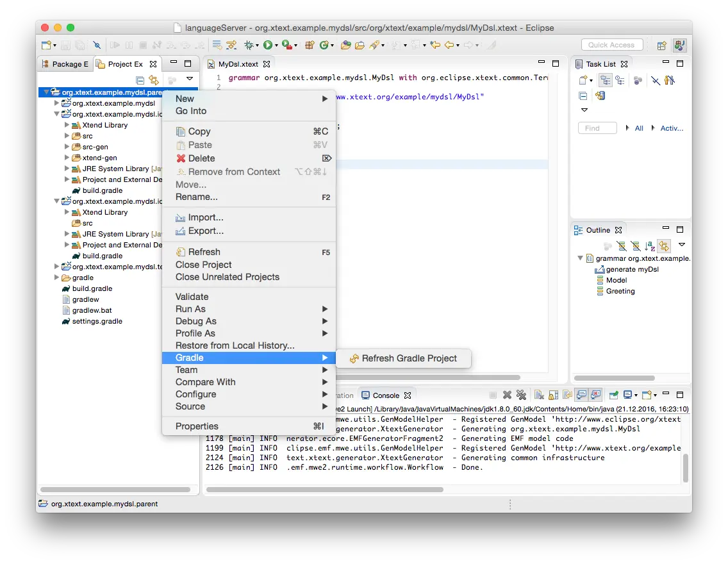Click the Debug bug icon in toolbar
Viewport: 728px width, 564px height.
(249, 45)
